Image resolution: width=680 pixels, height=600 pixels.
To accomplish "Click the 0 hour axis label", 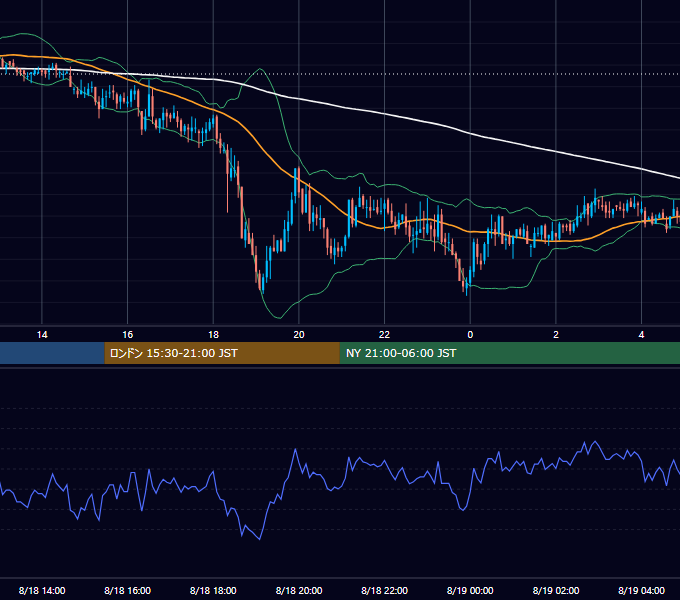I will [470, 335].
